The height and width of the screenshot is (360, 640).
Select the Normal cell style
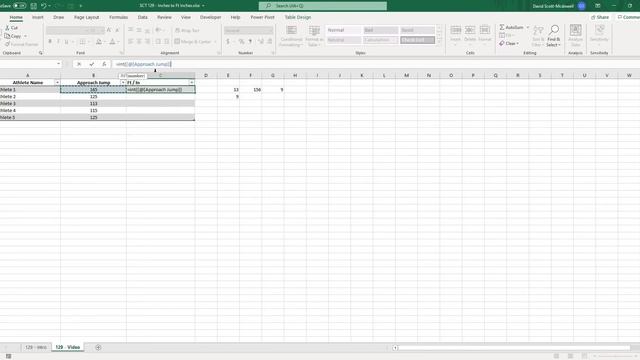pyautogui.click(x=343, y=30)
